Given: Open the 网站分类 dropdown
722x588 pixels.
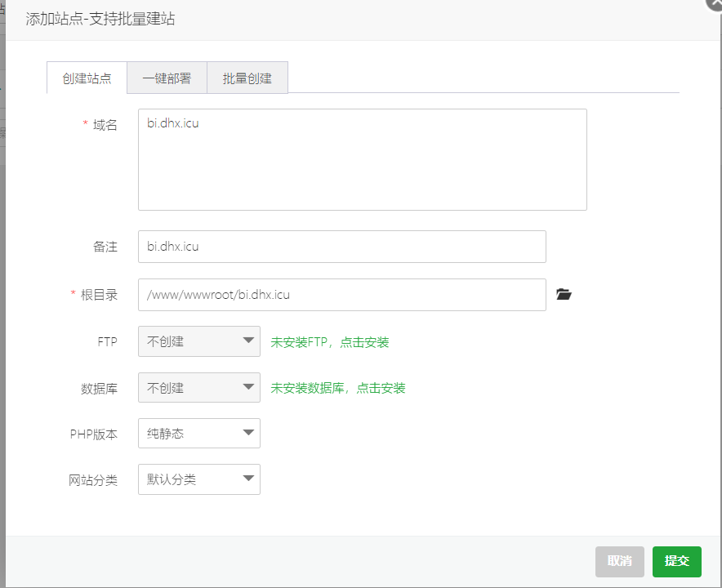Looking at the screenshot, I should [199, 479].
